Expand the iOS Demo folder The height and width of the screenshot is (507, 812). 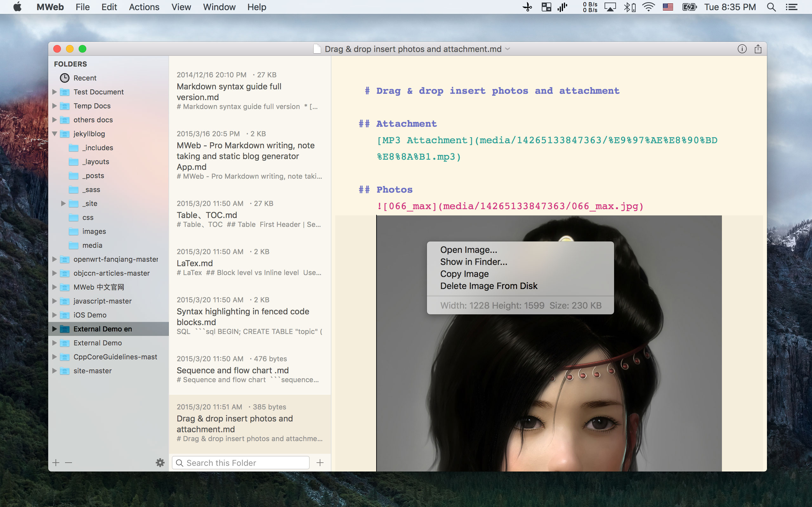(x=54, y=315)
